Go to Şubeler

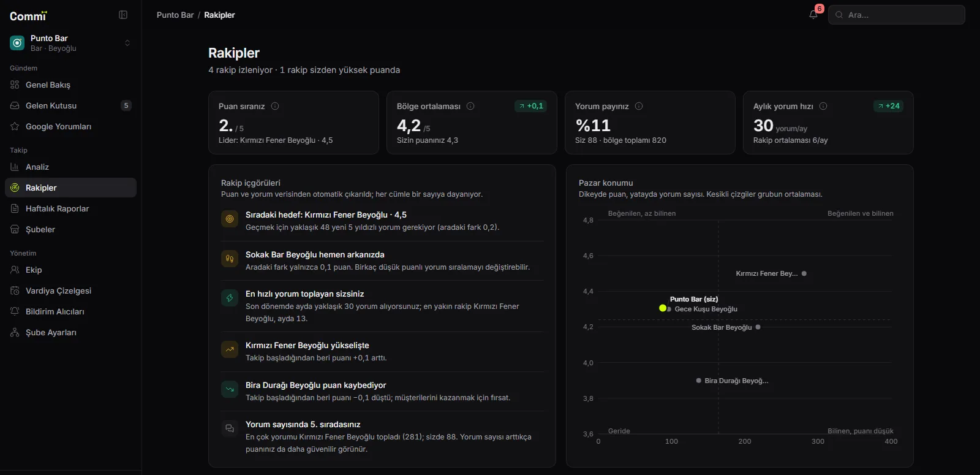(70, 229)
